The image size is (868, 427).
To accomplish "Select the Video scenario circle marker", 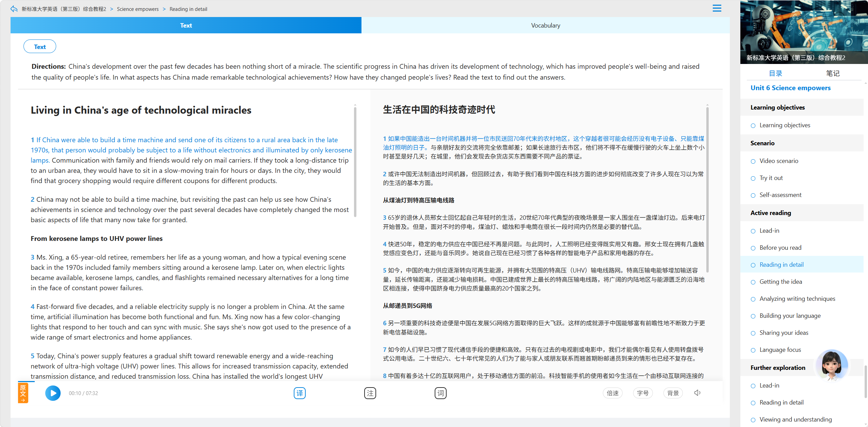I will click(x=753, y=161).
